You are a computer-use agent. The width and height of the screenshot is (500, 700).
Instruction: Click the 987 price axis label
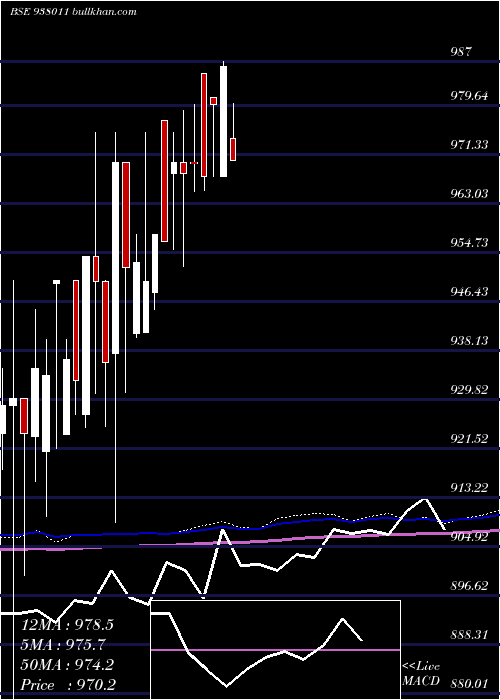(x=461, y=51)
